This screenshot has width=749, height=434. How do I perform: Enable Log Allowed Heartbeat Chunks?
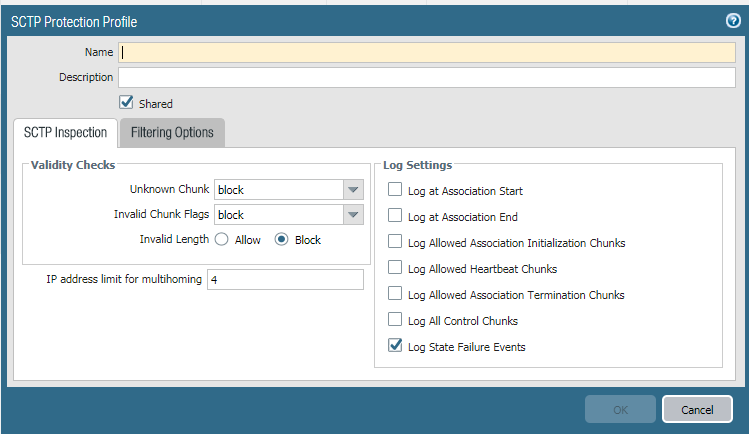pyautogui.click(x=395, y=268)
